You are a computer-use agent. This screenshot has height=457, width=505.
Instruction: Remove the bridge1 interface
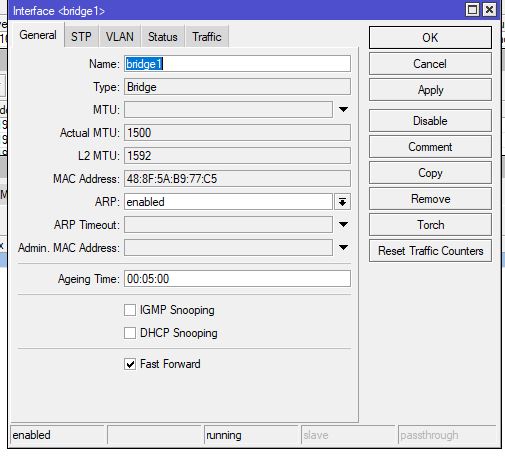click(430, 199)
